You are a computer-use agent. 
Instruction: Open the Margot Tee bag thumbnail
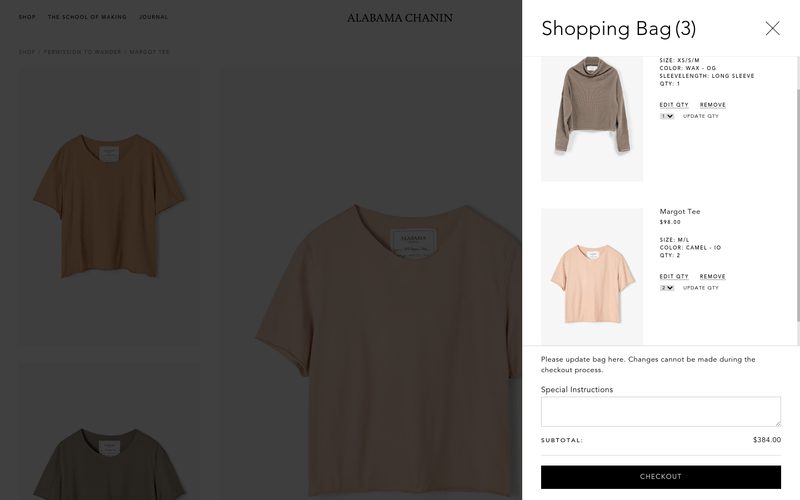point(592,275)
